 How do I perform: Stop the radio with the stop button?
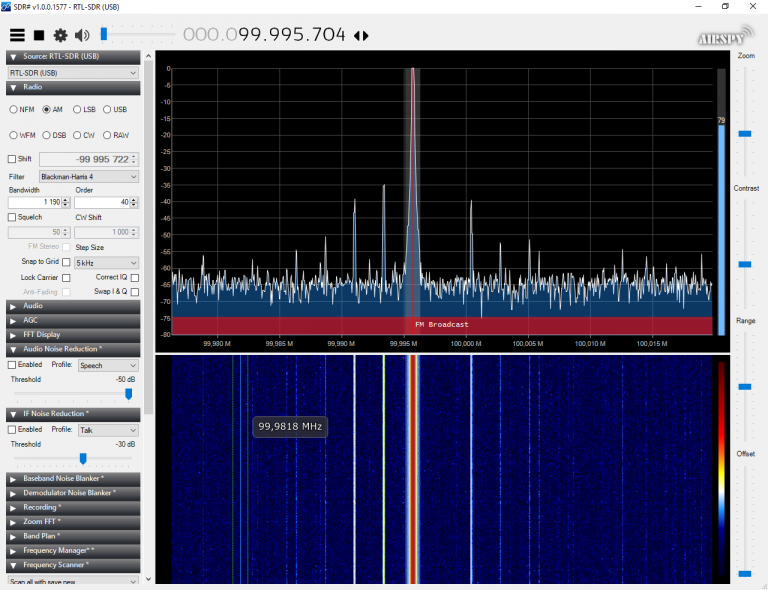pyautogui.click(x=39, y=35)
